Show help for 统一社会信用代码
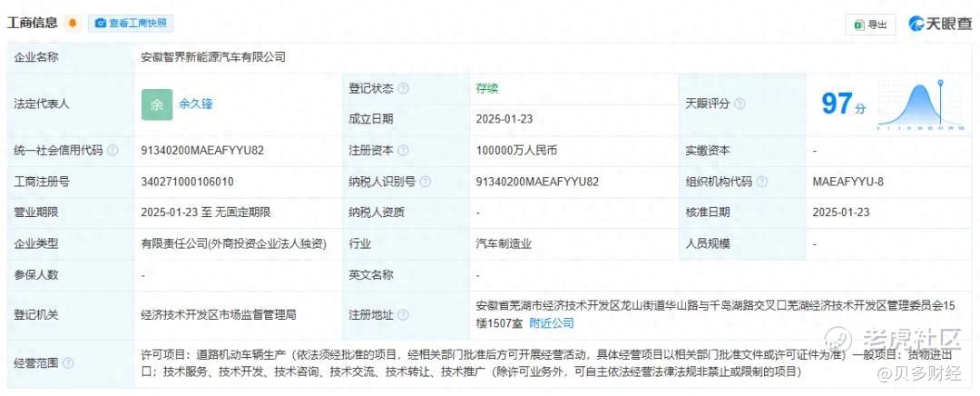Viewport: 980px width, 396px height. tap(113, 151)
